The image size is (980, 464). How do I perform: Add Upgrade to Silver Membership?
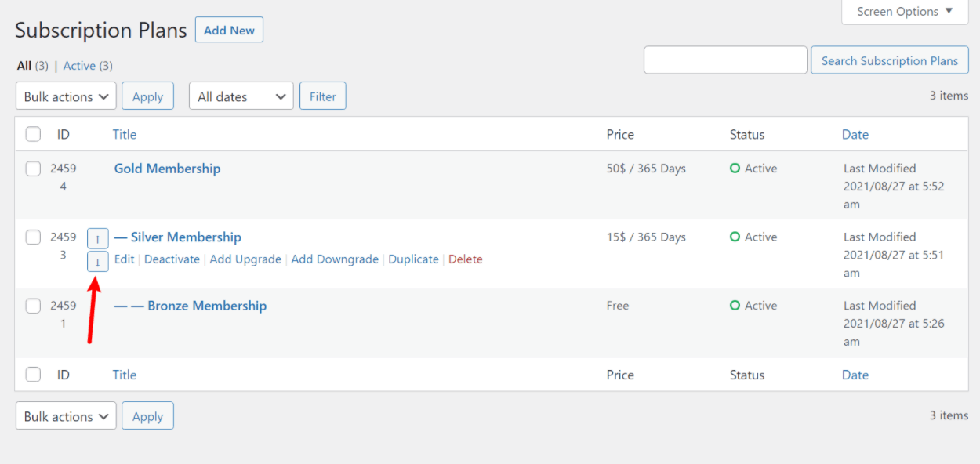pos(245,259)
